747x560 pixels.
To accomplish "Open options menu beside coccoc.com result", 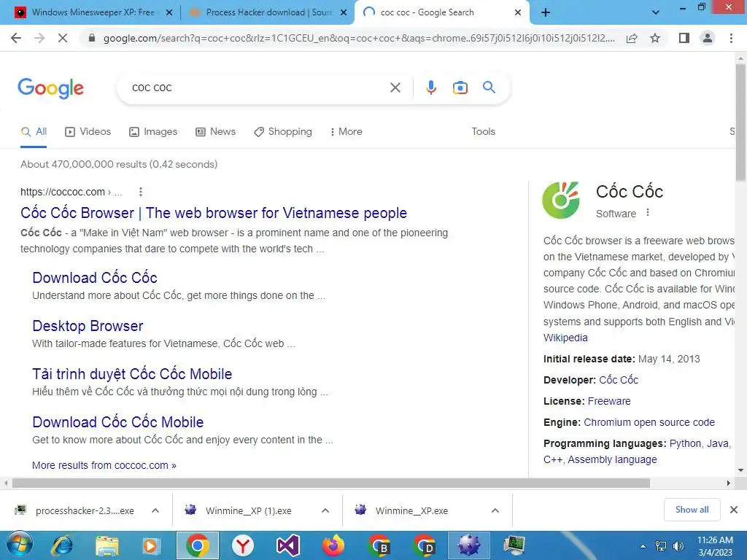I will (140, 192).
